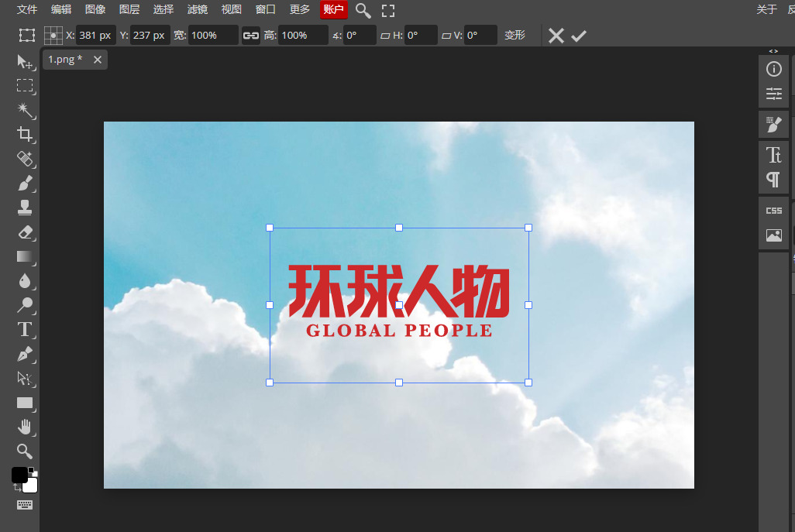795x532 pixels.
Task: Activate the Type tool
Action: click(25, 329)
